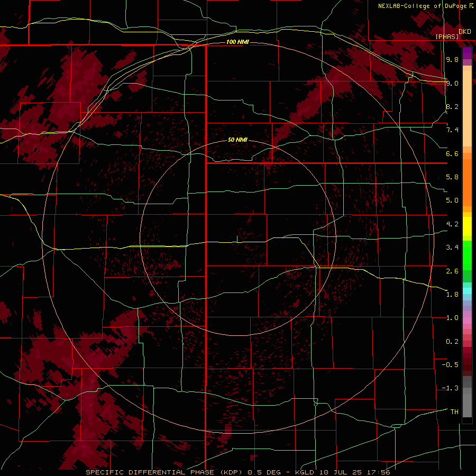Click the TH threshold label on scale
Viewport: 476px width, 476px height.
[454, 412]
